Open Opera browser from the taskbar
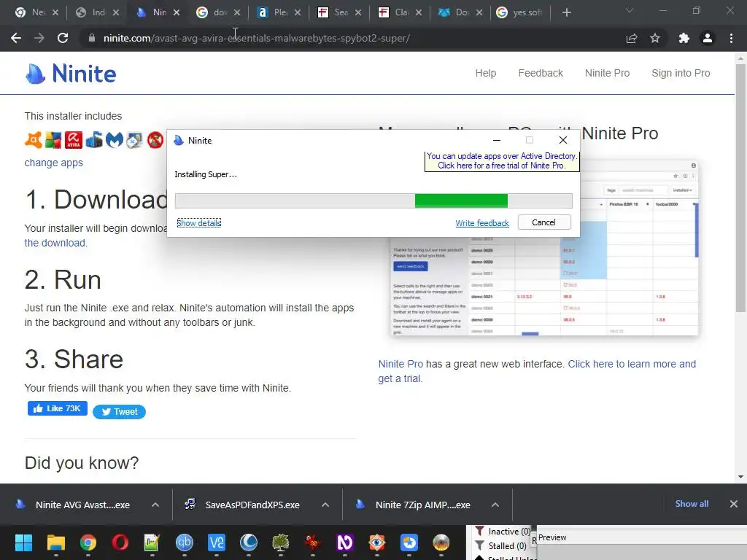747x560 pixels. [120, 542]
